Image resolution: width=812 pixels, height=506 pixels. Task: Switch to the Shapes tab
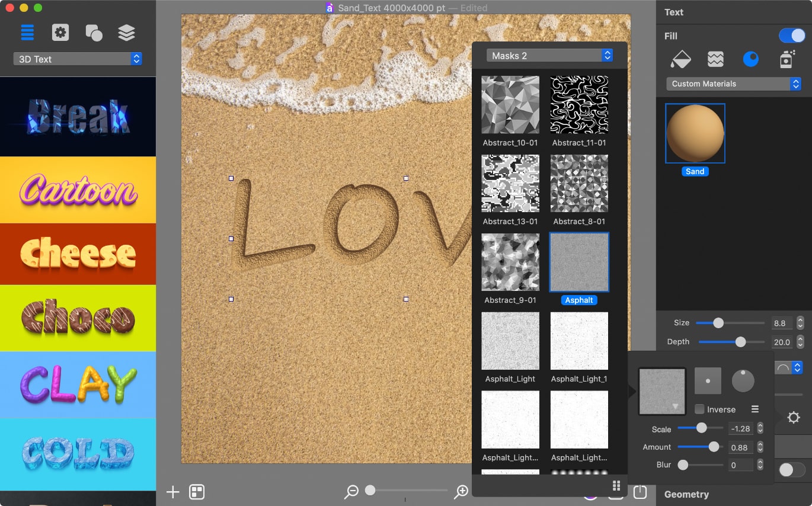(x=94, y=33)
